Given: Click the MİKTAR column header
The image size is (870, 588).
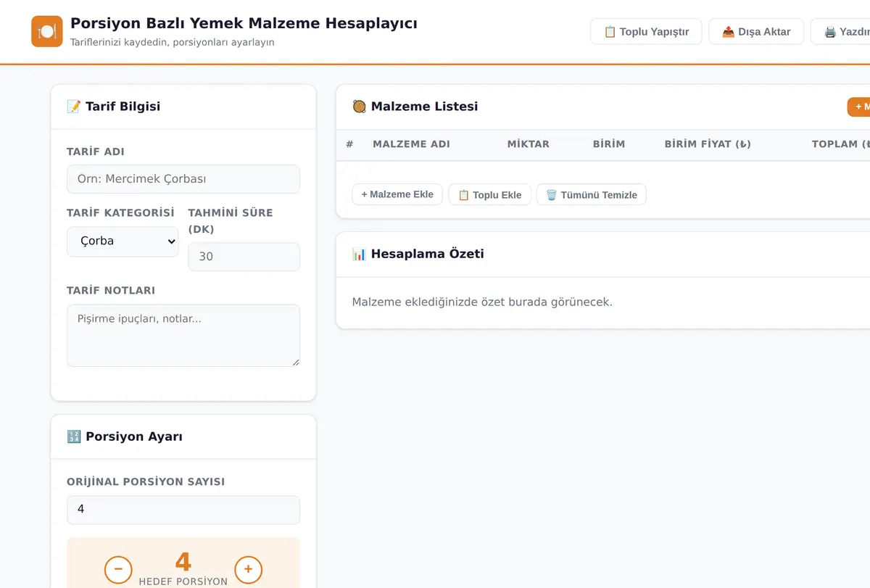Looking at the screenshot, I should (x=529, y=144).
